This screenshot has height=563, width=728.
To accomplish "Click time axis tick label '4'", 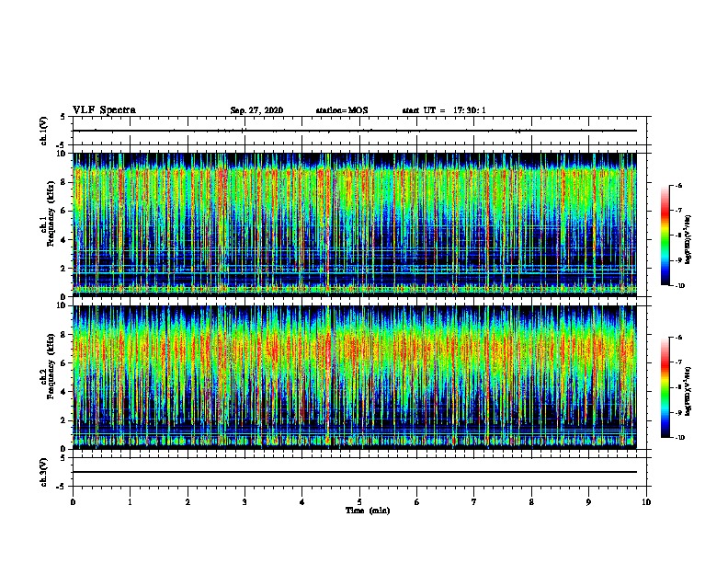I will pyautogui.click(x=302, y=502).
